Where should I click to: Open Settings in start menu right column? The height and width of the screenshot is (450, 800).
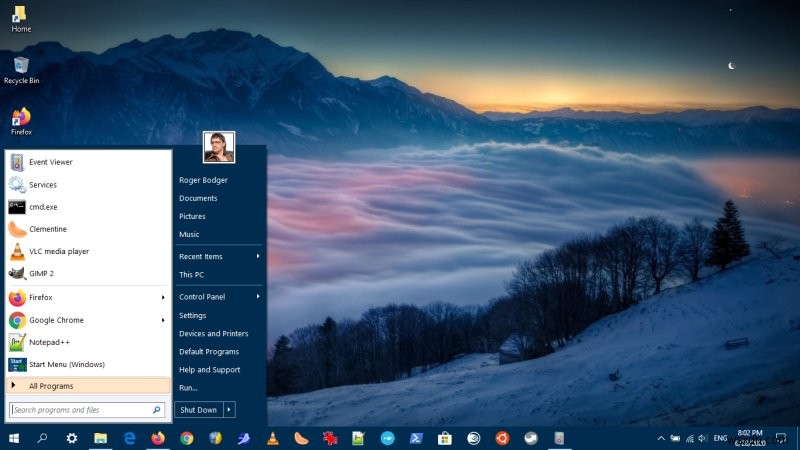pos(192,315)
